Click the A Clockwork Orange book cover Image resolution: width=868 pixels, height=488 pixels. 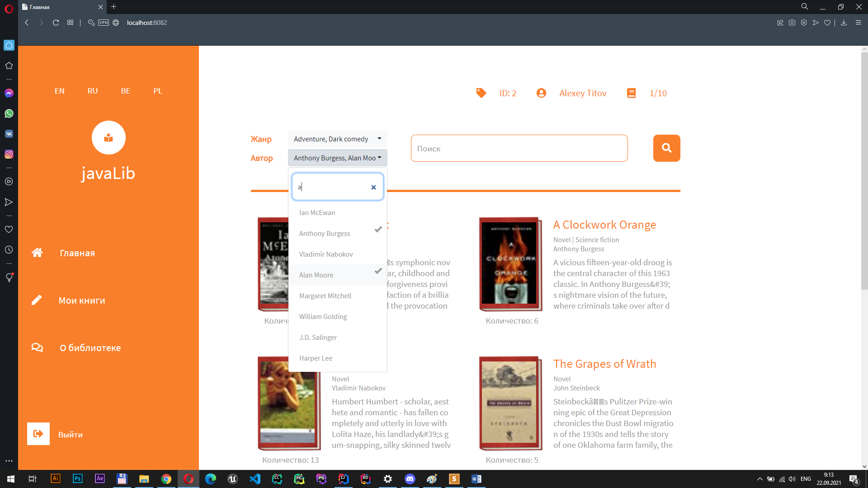510,264
